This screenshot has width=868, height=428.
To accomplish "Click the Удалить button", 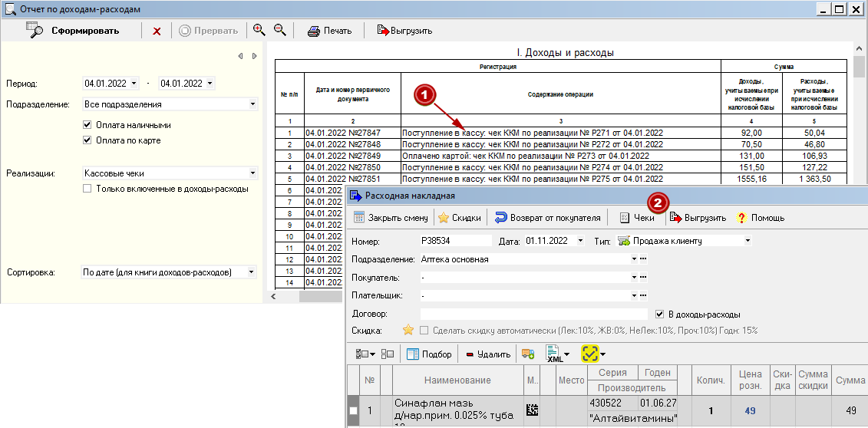I will coord(488,354).
